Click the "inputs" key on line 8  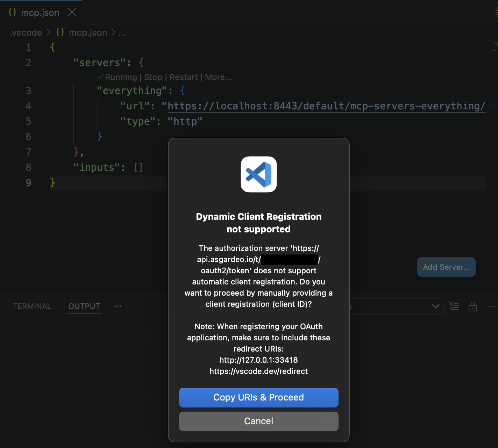coord(97,167)
